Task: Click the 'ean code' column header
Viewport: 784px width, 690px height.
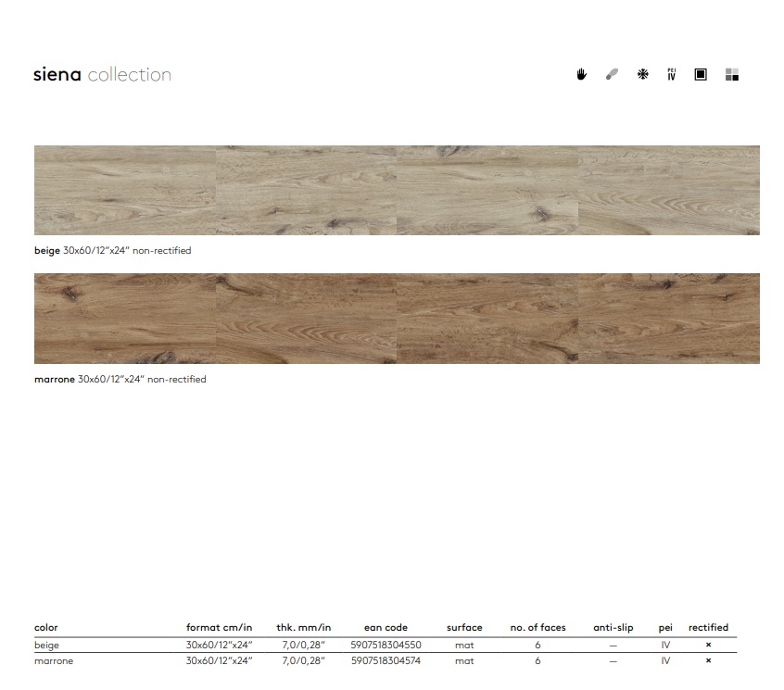Action: tap(386, 628)
